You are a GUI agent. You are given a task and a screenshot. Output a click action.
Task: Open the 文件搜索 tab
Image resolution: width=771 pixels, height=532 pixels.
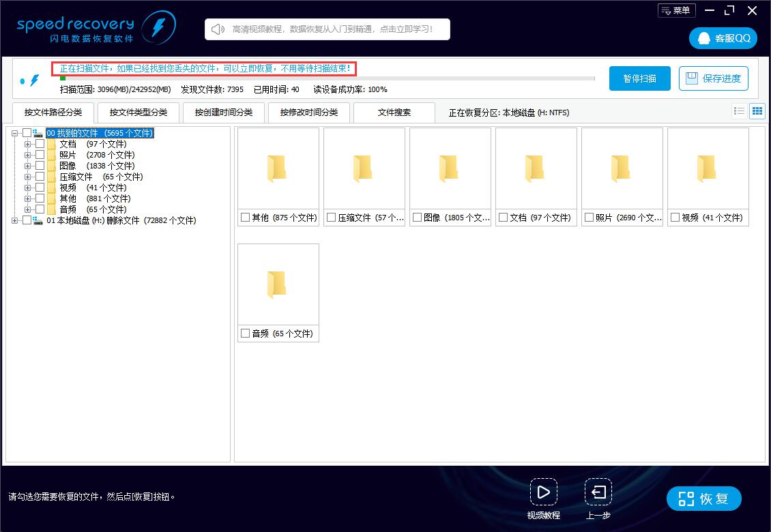pyautogui.click(x=394, y=112)
